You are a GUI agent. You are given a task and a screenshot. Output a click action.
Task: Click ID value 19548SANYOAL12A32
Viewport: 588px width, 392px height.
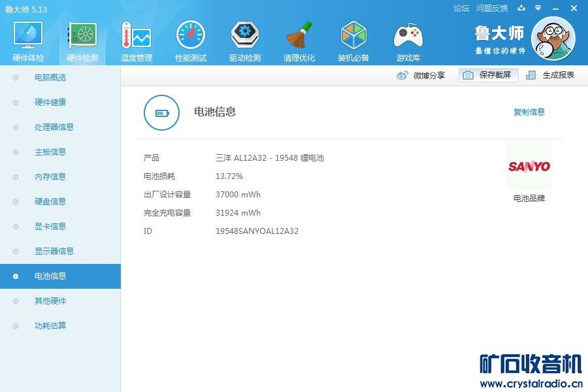pos(257,231)
